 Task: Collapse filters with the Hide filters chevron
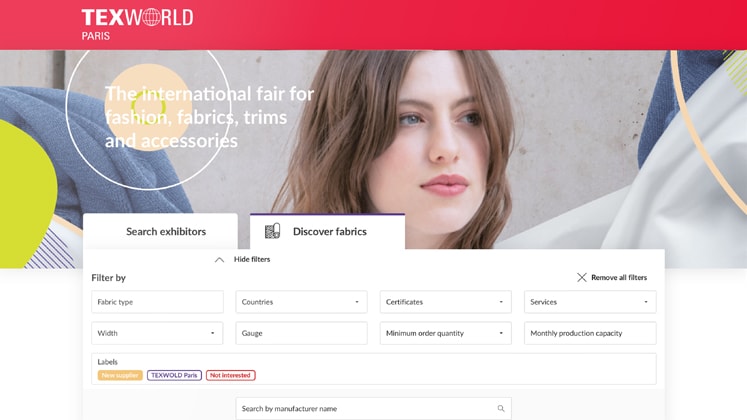click(x=219, y=260)
